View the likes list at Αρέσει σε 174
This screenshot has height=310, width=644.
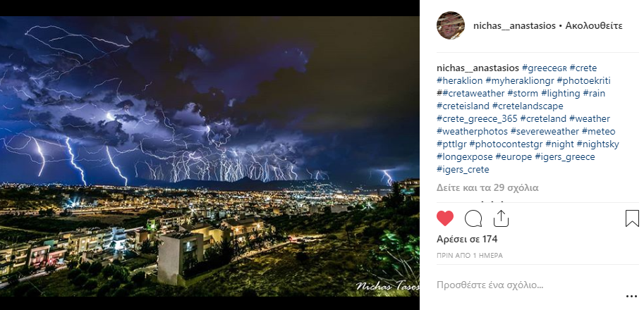pos(467,239)
